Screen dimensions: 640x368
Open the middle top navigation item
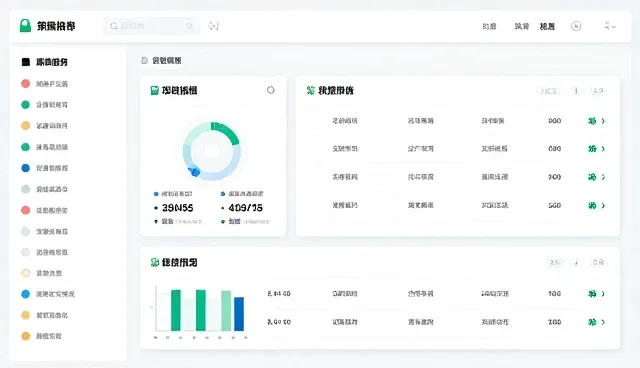point(522,27)
